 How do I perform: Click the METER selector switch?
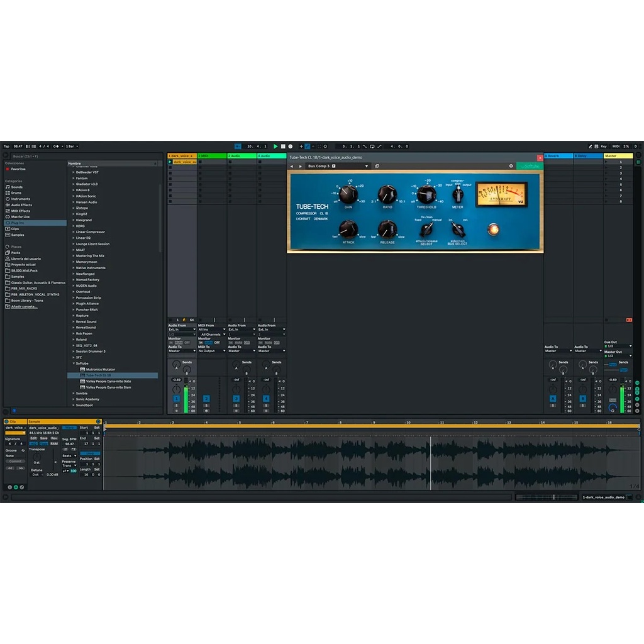458,194
